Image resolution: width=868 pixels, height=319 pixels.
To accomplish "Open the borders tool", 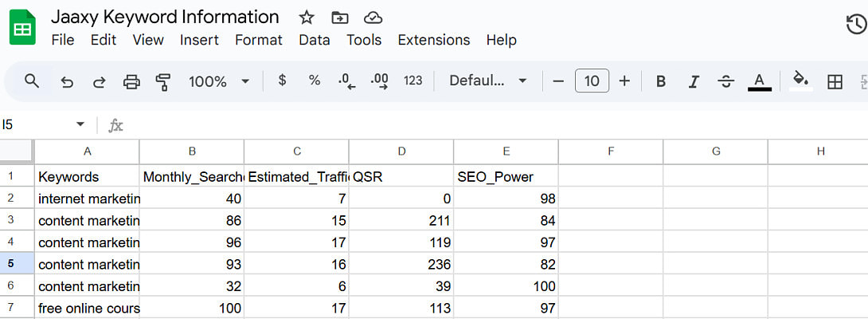I will point(835,82).
